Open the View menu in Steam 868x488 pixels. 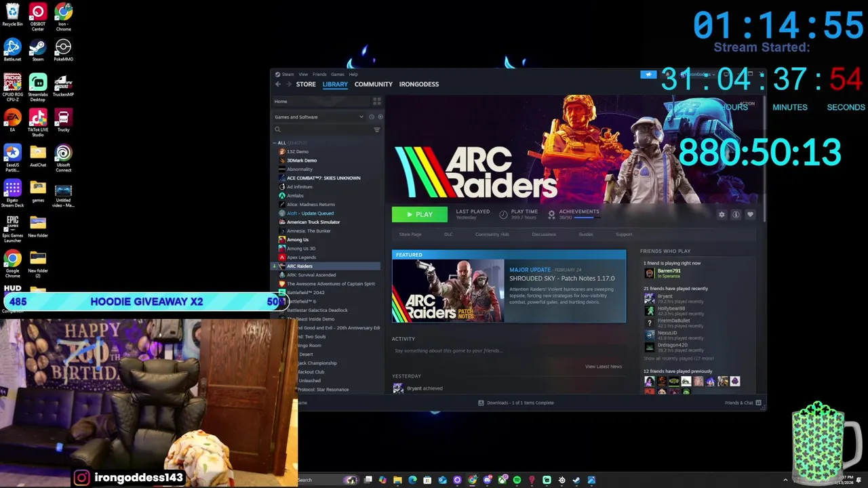(x=303, y=74)
